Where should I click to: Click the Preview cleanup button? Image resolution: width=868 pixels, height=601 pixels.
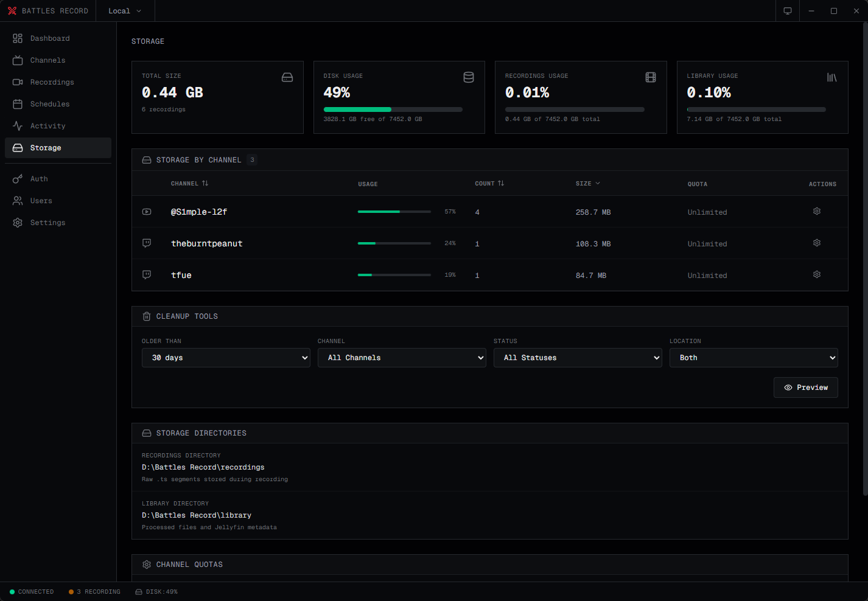tap(805, 387)
